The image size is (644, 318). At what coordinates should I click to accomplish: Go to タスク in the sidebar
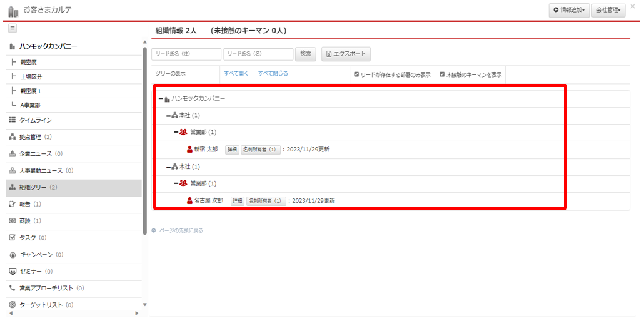point(27,238)
